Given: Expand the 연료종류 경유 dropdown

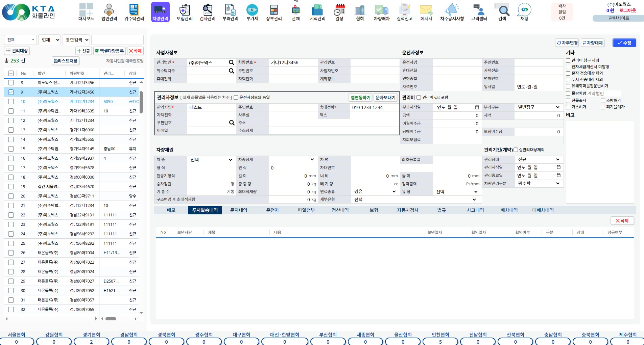Looking at the screenshot, I should (375, 192).
